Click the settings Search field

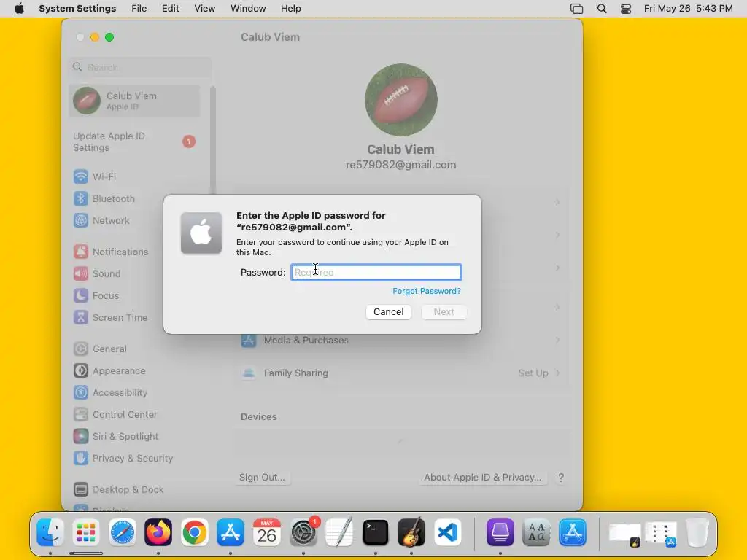141,67
